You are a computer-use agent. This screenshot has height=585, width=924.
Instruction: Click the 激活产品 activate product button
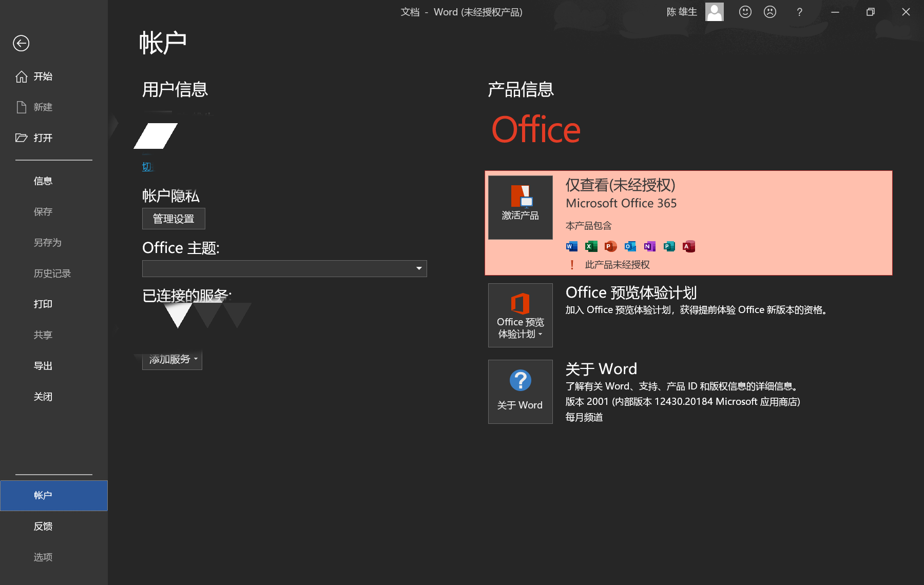coord(520,207)
